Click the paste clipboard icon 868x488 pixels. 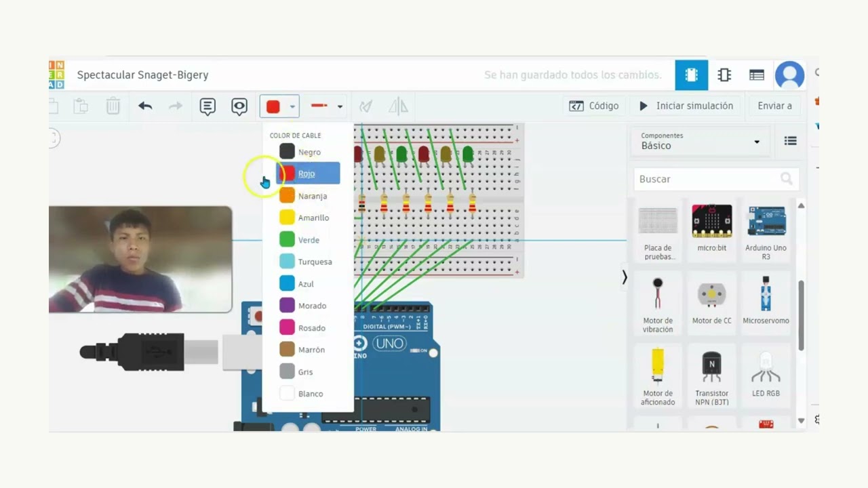click(81, 106)
